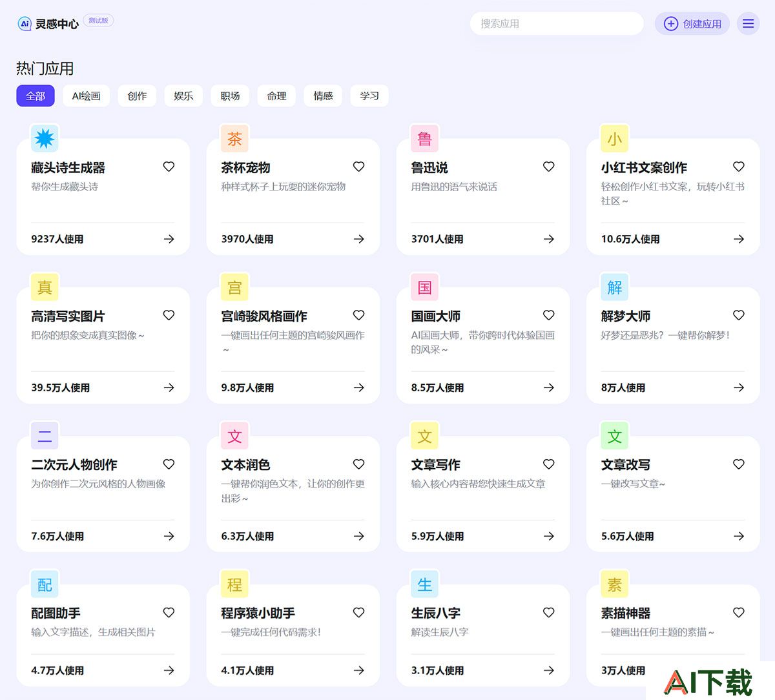Click the 小红书文案创作 yellow 小 icon

pyautogui.click(x=614, y=138)
